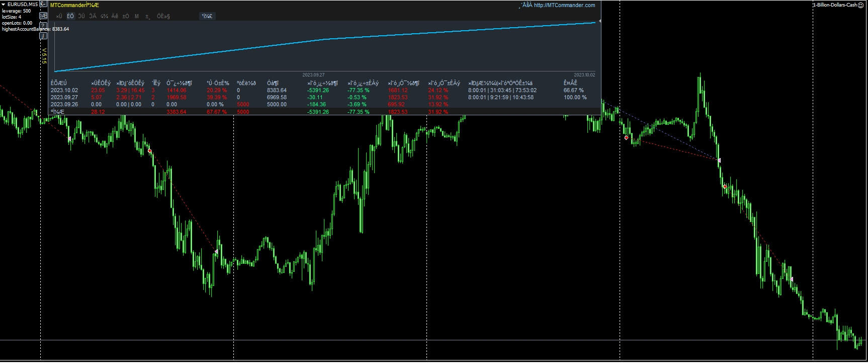
Task: Select the 2023.09.27 statistics row
Action: tap(64, 98)
